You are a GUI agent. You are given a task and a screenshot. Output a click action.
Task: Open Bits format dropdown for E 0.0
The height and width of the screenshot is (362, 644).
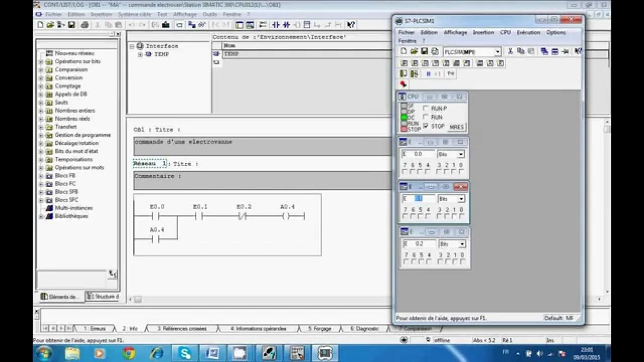461,154
